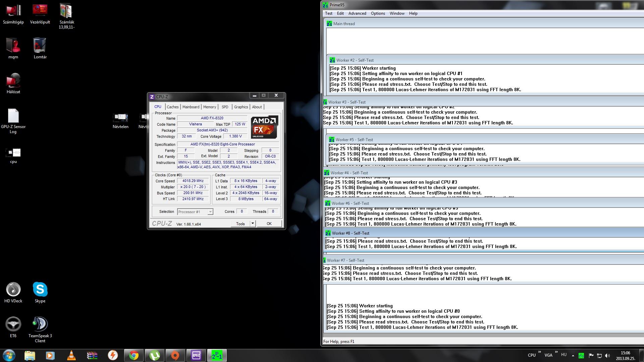Screen dimensions: 644x362
Task: Click the Core Speed value 4018.29 MHz
Action: 193,181
